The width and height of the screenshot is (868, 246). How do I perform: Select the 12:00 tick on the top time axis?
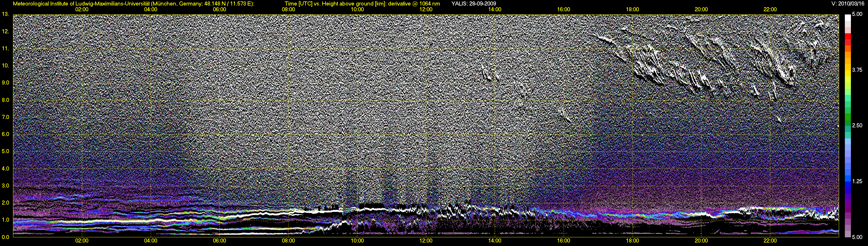426,10
